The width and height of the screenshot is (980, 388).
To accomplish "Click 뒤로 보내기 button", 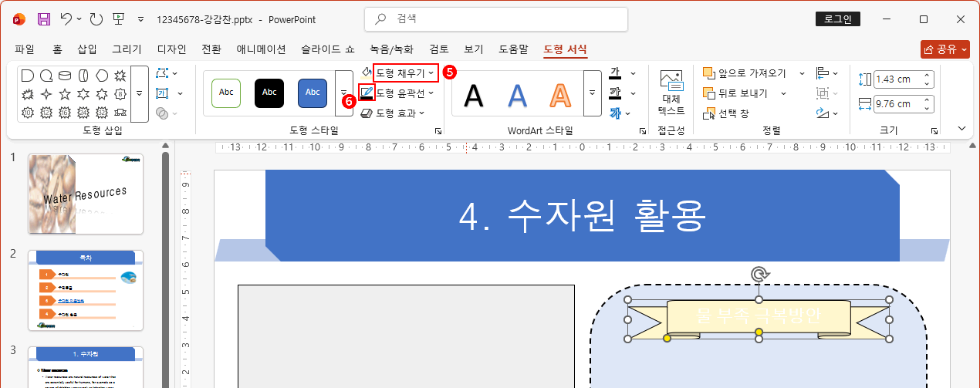I will point(736,93).
